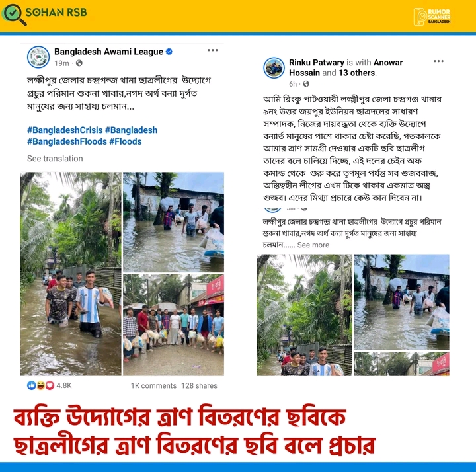Click globe privacy icon beside 6h

pyautogui.click(x=306, y=84)
